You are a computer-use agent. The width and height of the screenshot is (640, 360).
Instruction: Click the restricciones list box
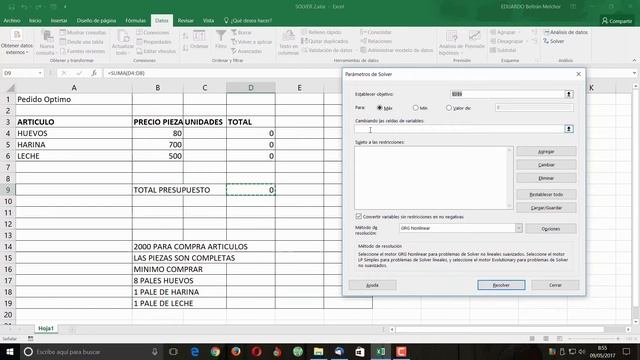(x=433, y=178)
